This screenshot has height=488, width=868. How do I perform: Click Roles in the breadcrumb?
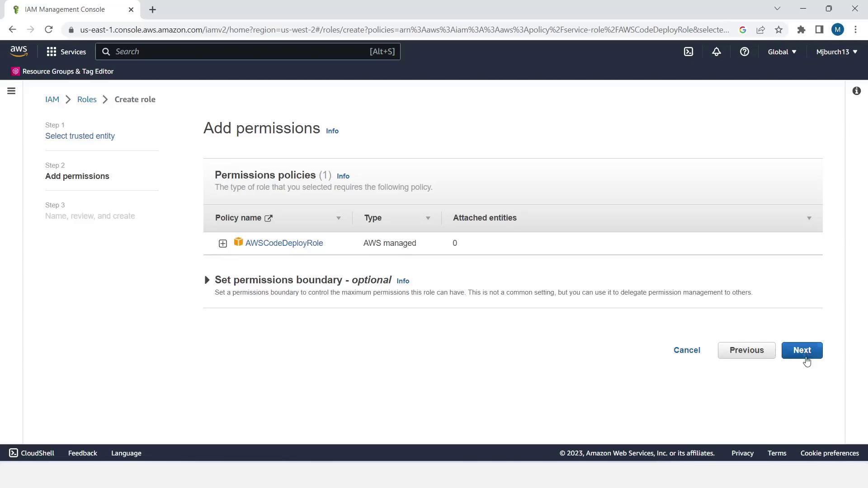(x=86, y=99)
